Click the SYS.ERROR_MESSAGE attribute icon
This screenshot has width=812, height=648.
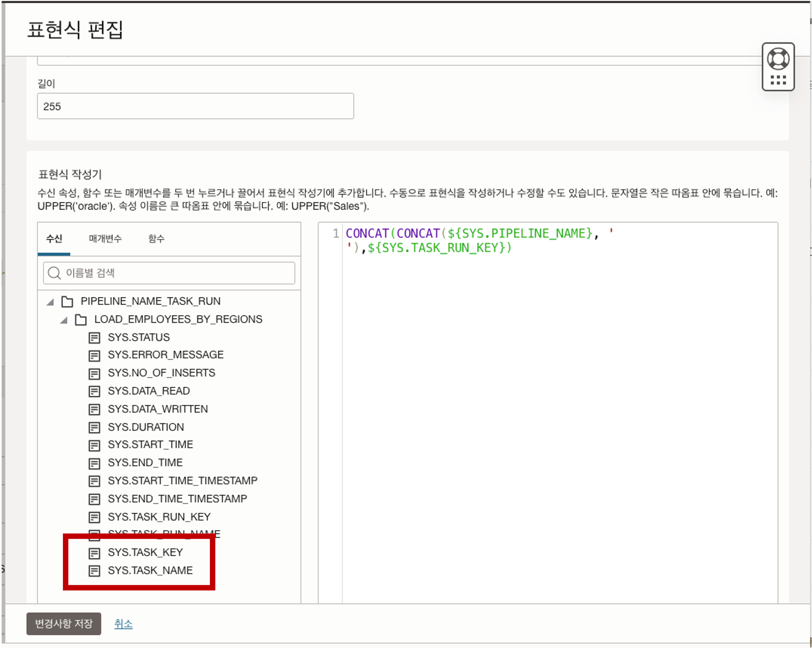pyautogui.click(x=94, y=355)
